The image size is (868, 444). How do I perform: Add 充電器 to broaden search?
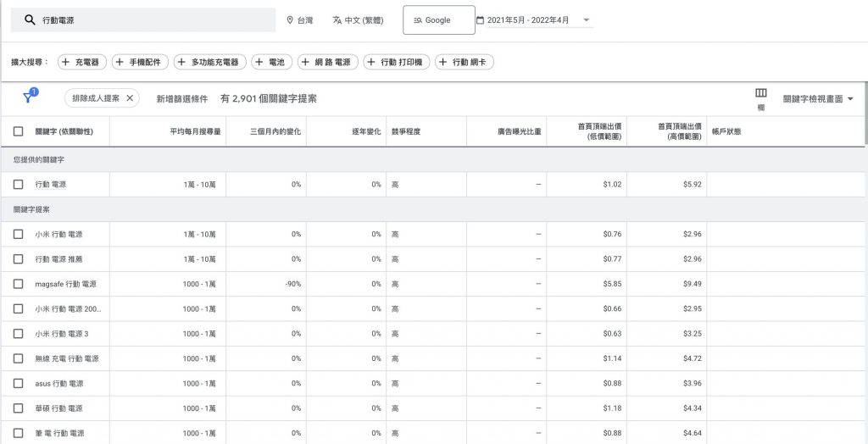pos(82,63)
